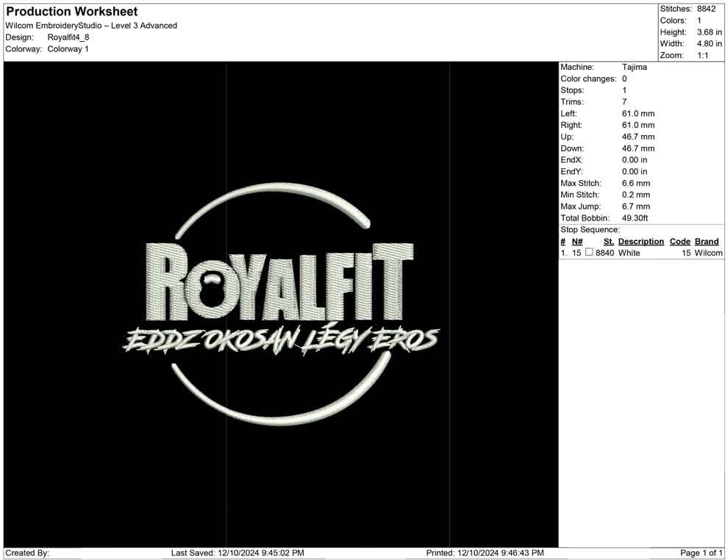Click the 'Trims:' label
The width and height of the screenshot is (728, 560).
coord(572,101)
